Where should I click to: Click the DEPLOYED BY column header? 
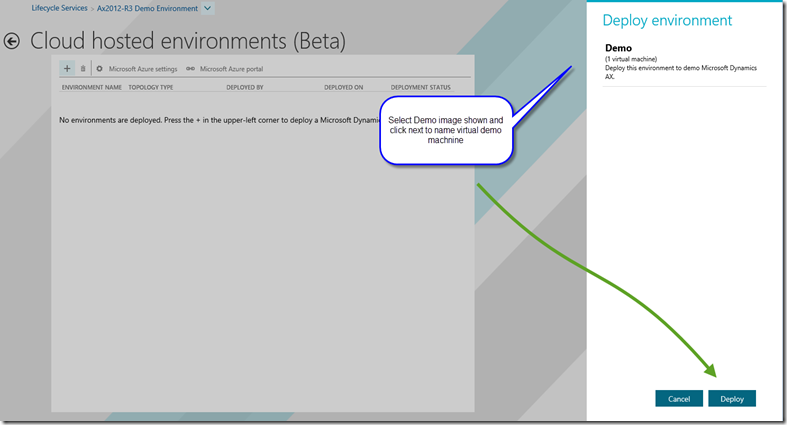[x=244, y=87]
